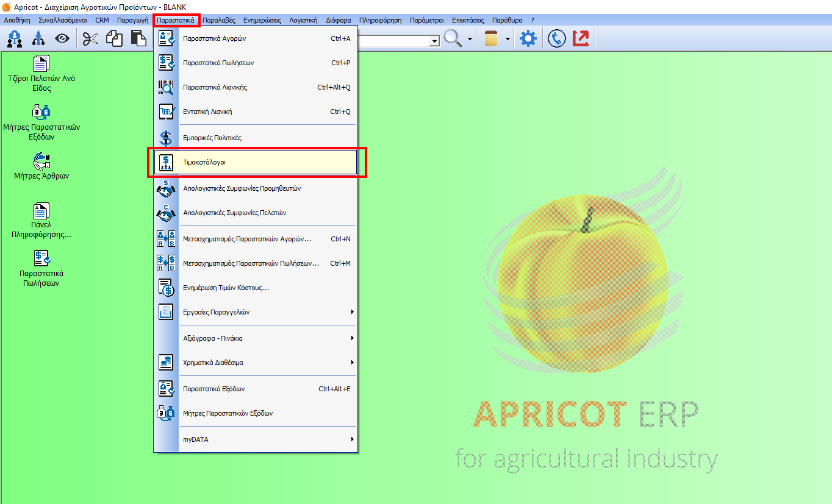This screenshot has width=832, height=504.
Task: Toggle the eye visibility icon in toolbar
Action: point(62,39)
